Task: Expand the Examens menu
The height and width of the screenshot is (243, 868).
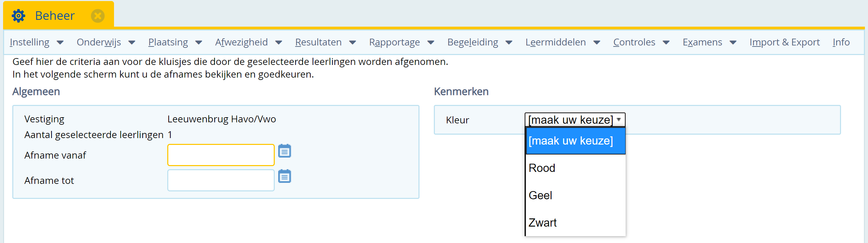Action: tap(710, 42)
